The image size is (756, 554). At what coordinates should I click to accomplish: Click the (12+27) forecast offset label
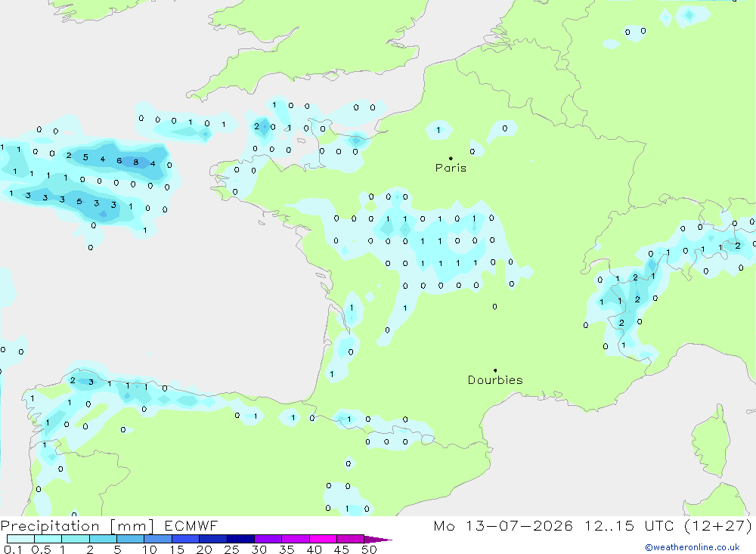tap(718, 525)
